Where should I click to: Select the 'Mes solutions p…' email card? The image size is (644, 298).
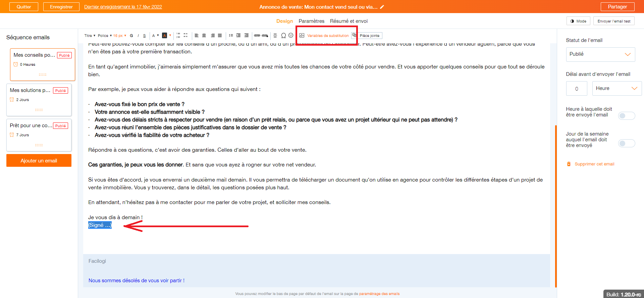pyautogui.click(x=39, y=100)
